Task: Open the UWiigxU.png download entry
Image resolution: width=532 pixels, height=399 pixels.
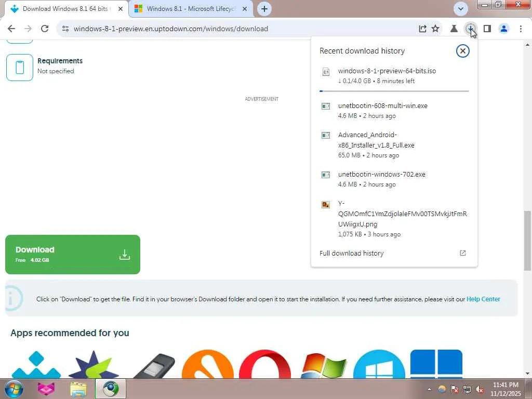Action: point(394,219)
